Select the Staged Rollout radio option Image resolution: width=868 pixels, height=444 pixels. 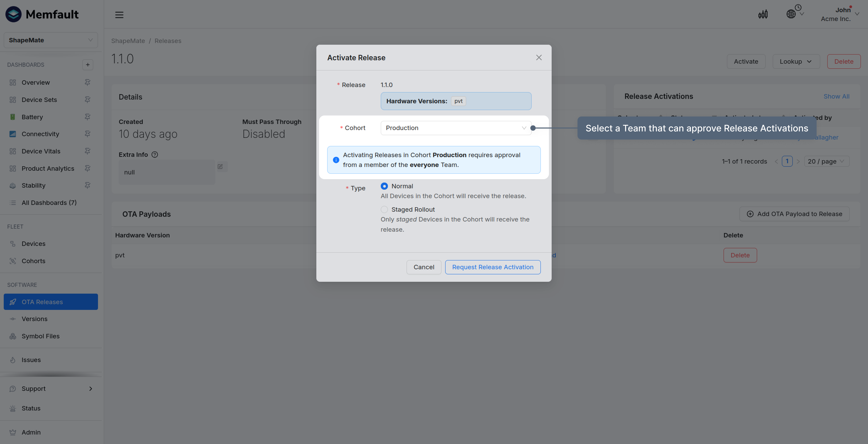pos(384,209)
